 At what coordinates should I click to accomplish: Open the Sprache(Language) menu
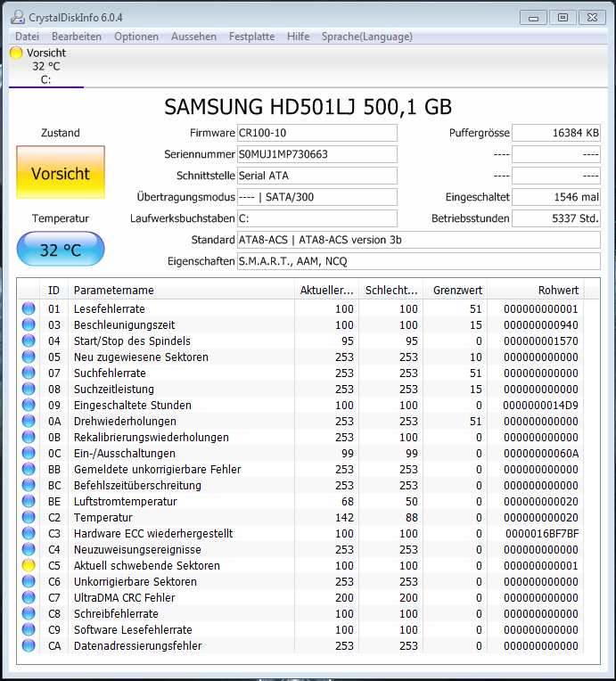(367, 37)
